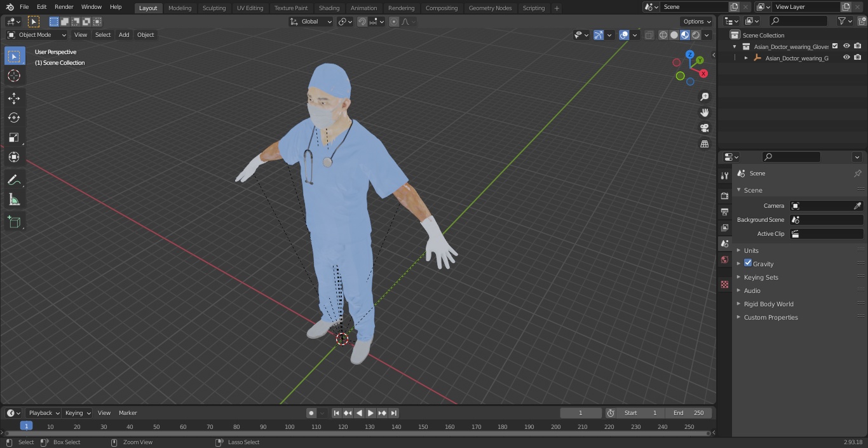
Task: Click the pan view hand icon
Action: pos(704,112)
